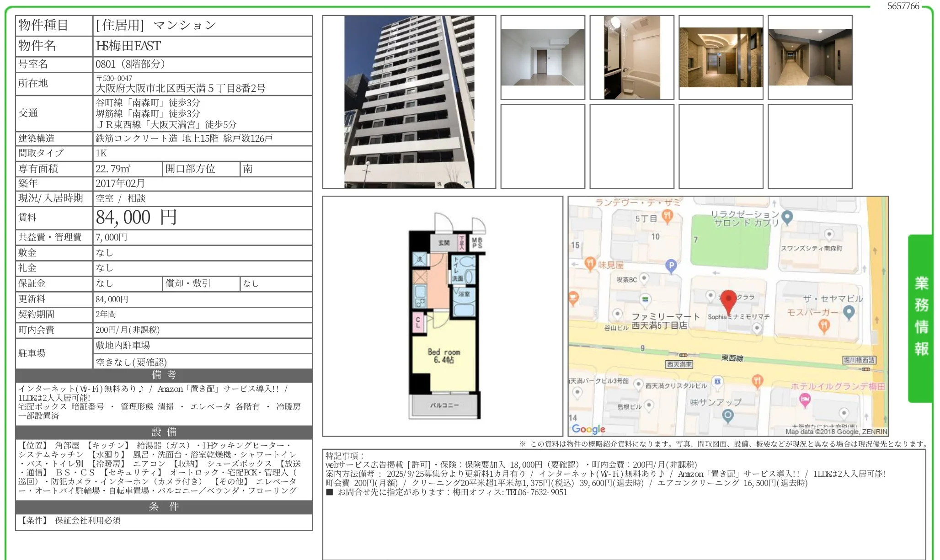
Task: Open the building exterior photo
Action: point(409,101)
